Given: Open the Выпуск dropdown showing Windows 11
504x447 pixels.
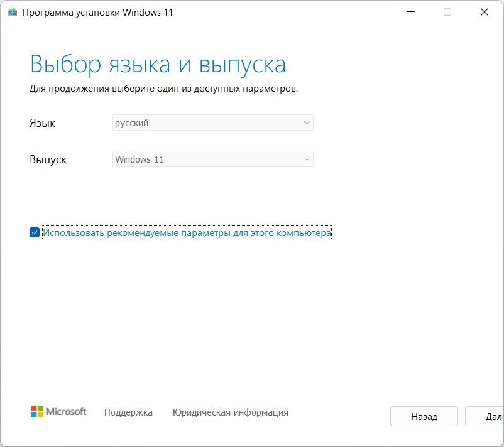Looking at the screenshot, I should (213, 159).
